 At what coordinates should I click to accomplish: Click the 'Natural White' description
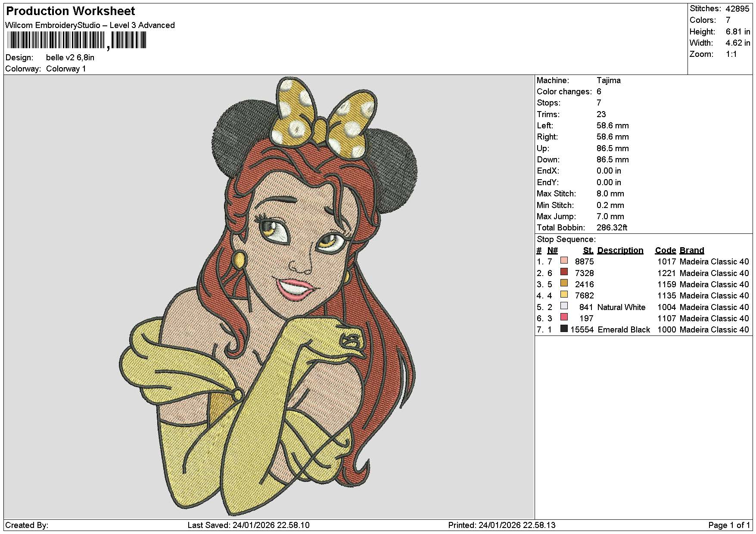622,307
